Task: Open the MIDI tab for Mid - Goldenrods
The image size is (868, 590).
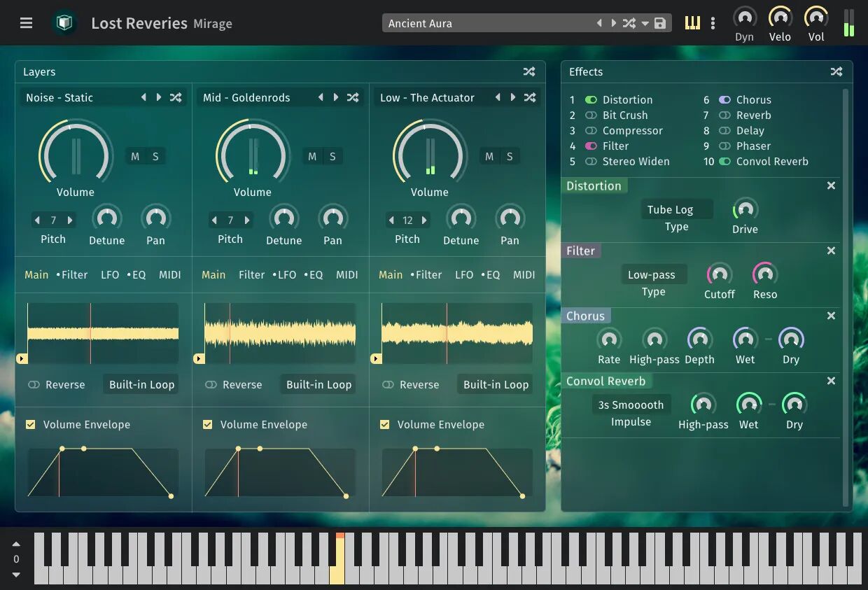Action: click(347, 274)
